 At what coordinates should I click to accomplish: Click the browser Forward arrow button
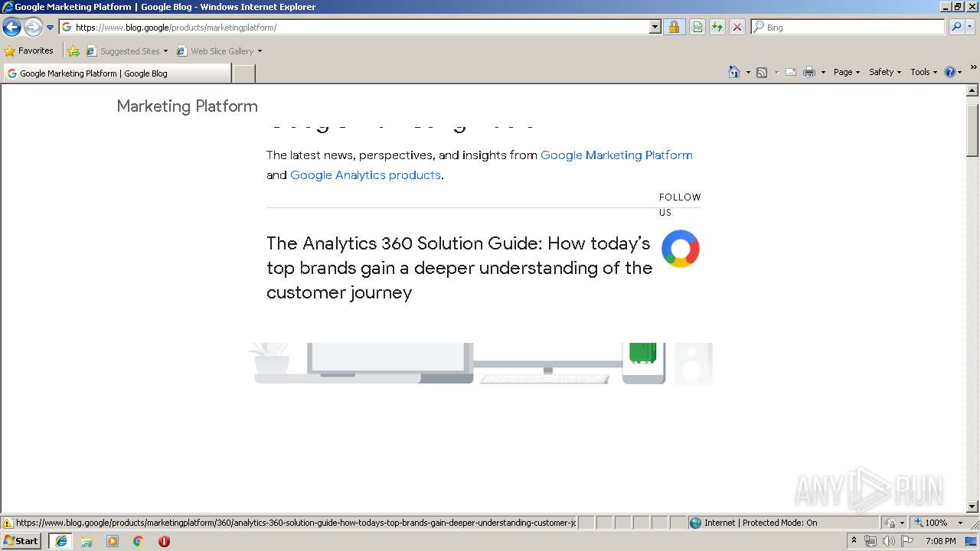(x=33, y=28)
